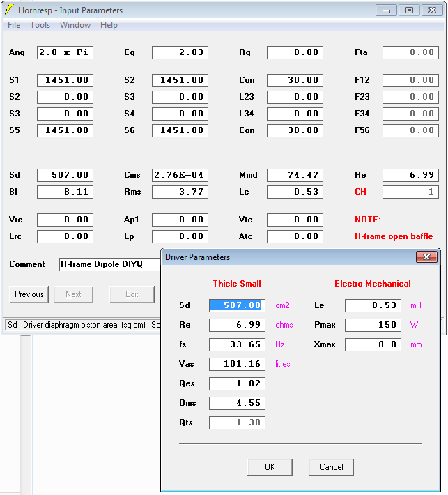Click the S5 field with 1451.00
Viewport: 448px width, 495px height.
click(x=65, y=130)
